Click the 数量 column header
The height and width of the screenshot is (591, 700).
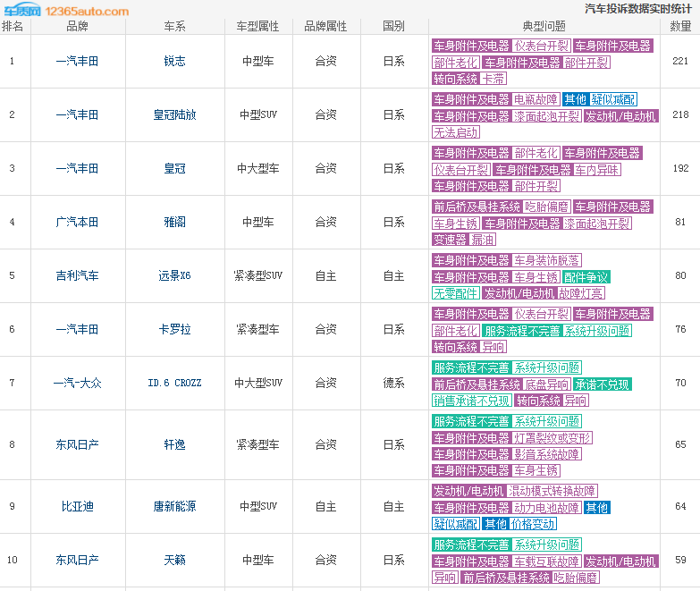click(x=681, y=26)
